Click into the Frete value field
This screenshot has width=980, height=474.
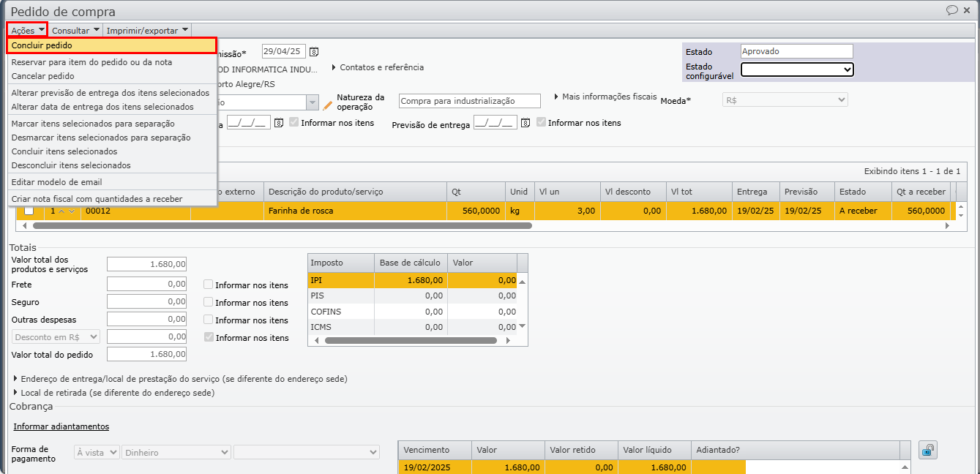pos(146,284)
